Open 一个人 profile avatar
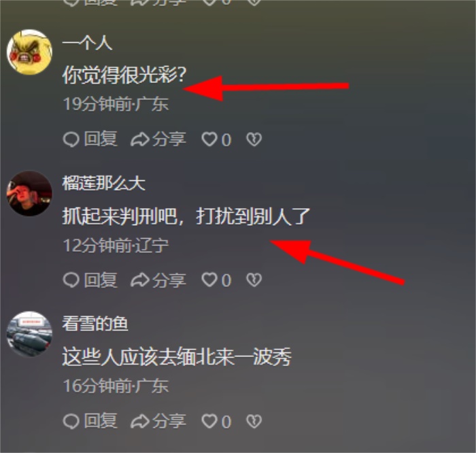The width and height of the screenshot is (476, 453). pos(29,52)
